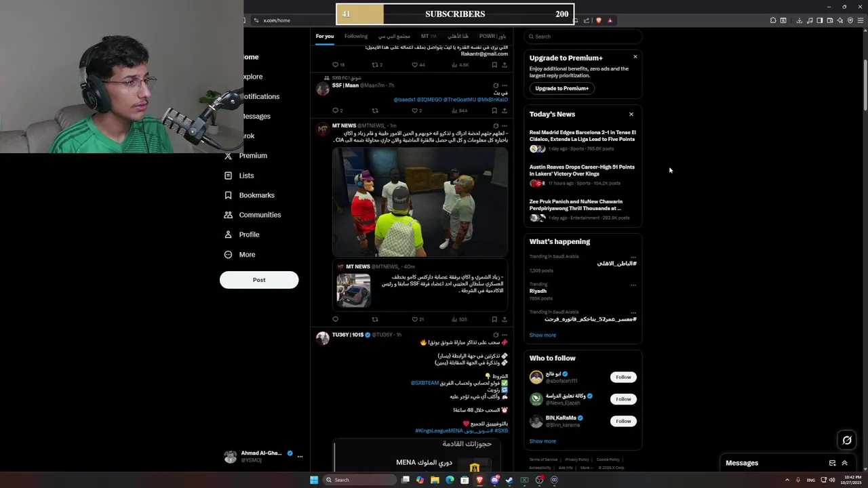Image resolution: width=868 pixels, height=488 pixels.
Task: Open Discord from the taskbar
Action: pyautogui.click(x=495, y=480)
